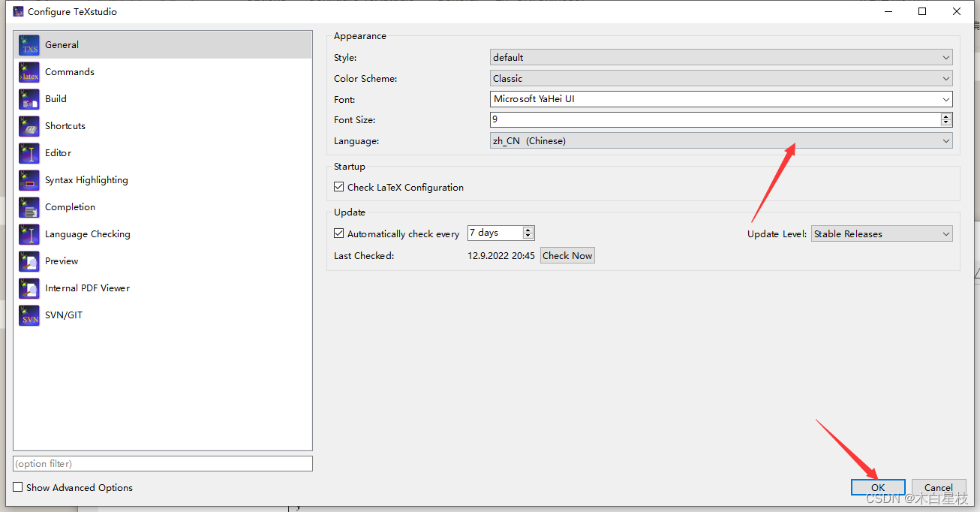The width and height of the screenshot is (980, 512).
Task: Open the Update Level dropdown
Action: (x=882, y=233)
